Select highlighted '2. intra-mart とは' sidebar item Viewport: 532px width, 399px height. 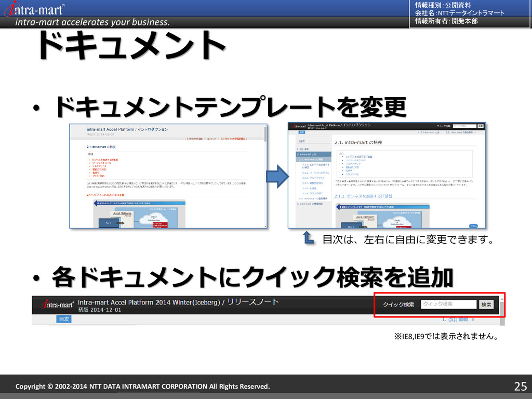click(313, 154)
